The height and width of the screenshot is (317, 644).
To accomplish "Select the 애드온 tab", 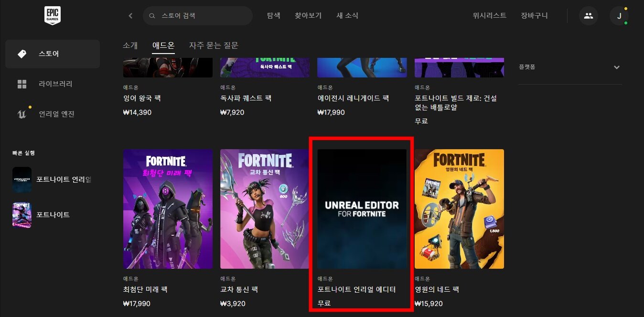I will [163, 45].
